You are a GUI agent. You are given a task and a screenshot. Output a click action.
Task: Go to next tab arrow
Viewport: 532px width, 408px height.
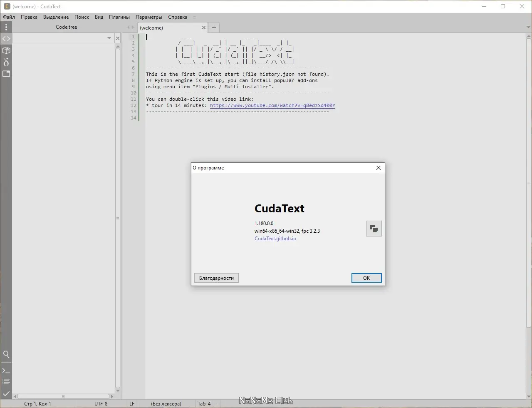click(x=133, y=27)
